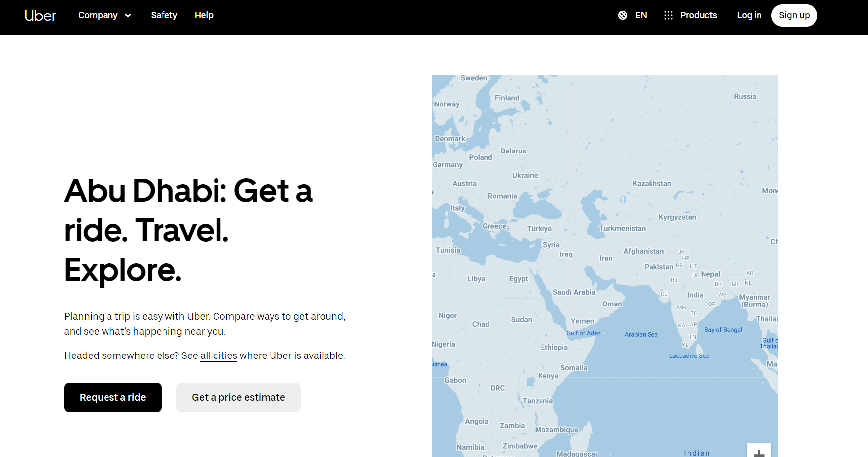The height and width of the screenshot is (457, 868).
Task: Click Saudi Arabia label on the map
Action: click(x=574, y=292)
